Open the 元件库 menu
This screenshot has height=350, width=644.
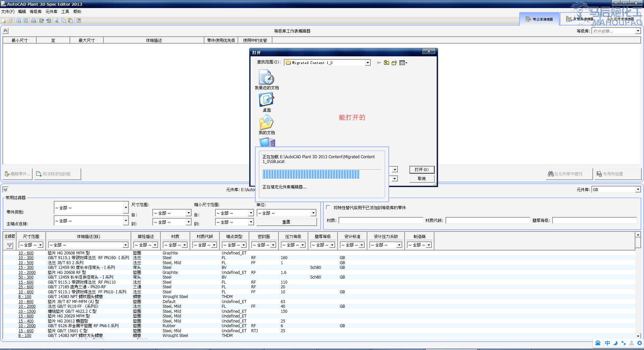(x=51, y=12)
